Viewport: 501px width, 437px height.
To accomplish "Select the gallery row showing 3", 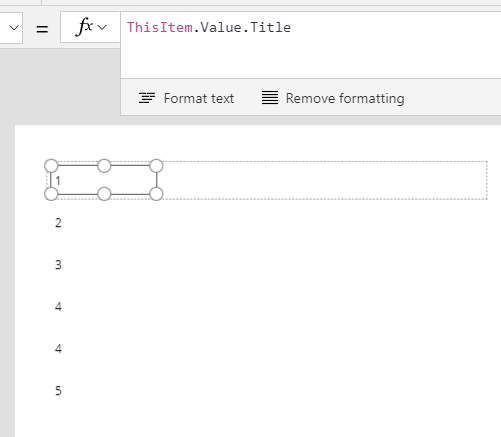I will coord(267,265).
